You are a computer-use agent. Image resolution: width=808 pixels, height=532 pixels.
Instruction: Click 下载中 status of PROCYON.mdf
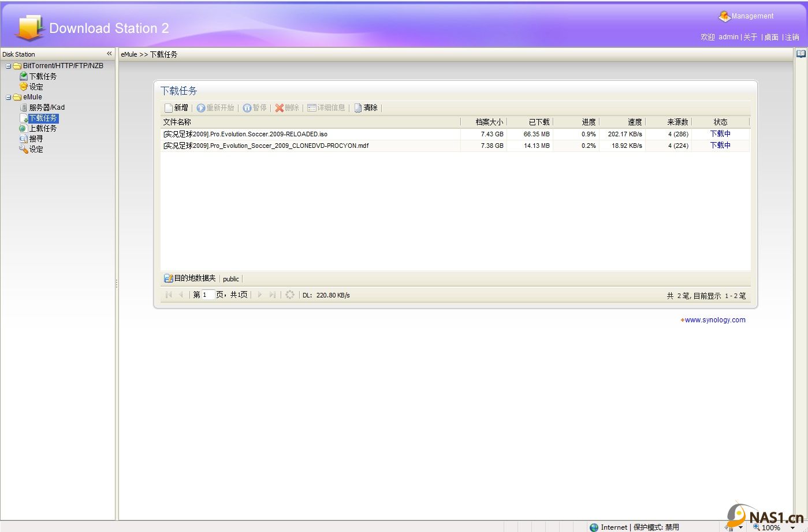[x=720, y=146]
